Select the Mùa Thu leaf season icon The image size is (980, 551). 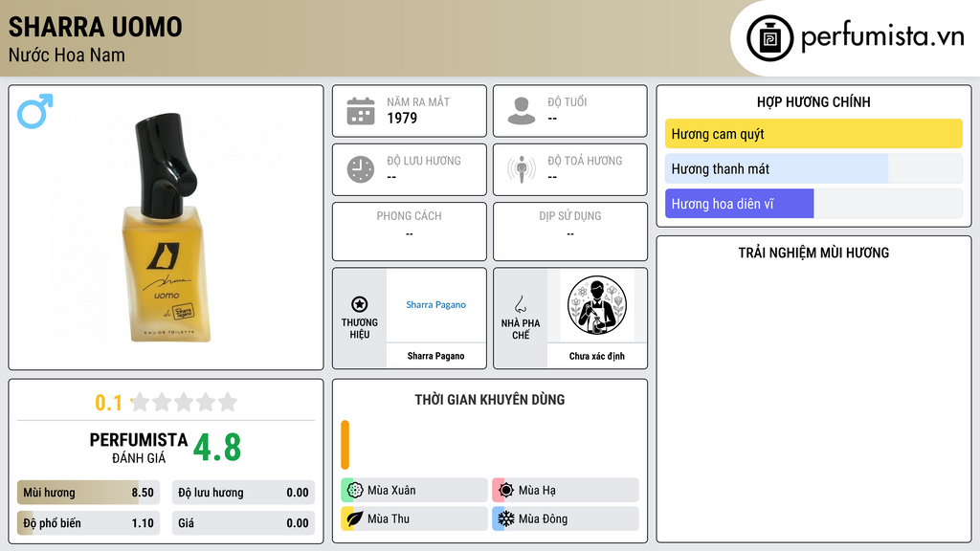tap(355, 518)
